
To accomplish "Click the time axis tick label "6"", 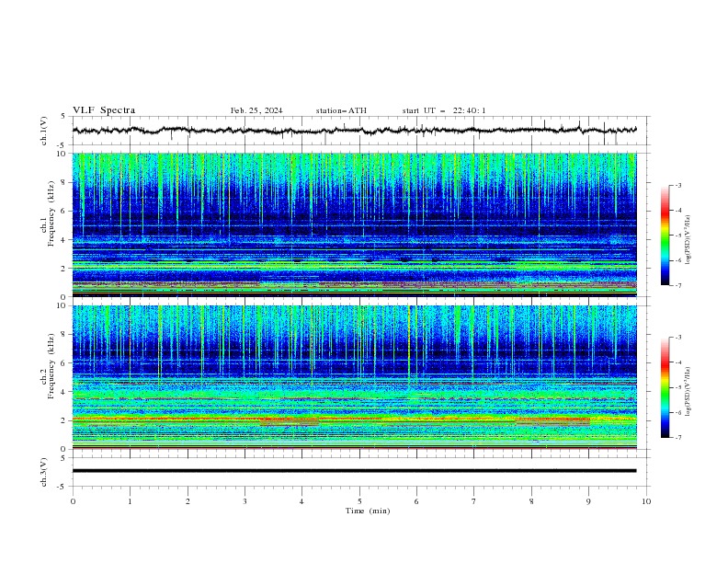I will pos(416,501).
